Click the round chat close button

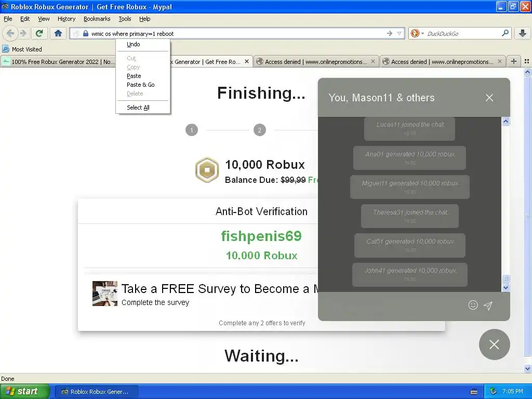(495, 344)
